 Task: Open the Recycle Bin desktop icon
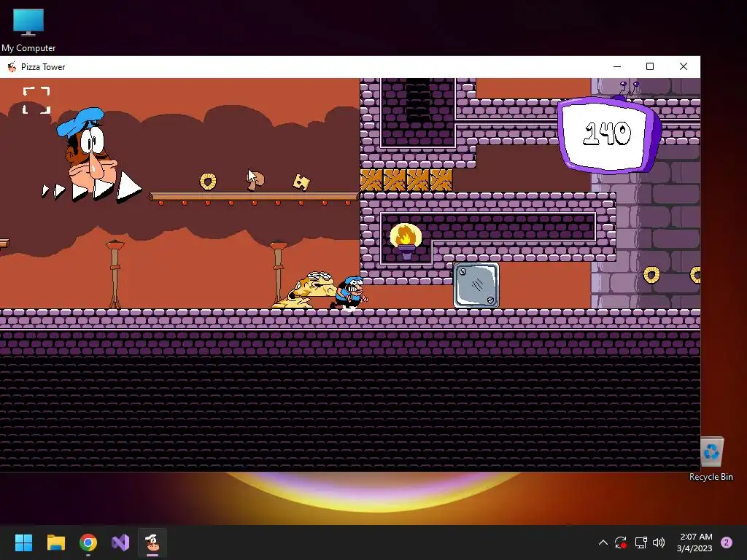pos(711,459)
